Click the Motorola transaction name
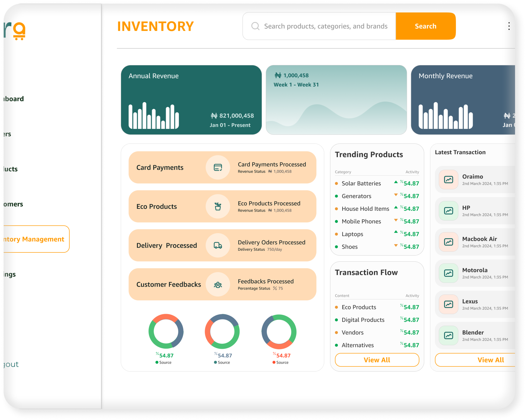Screen dimensions: 526x420 [475, 270]
